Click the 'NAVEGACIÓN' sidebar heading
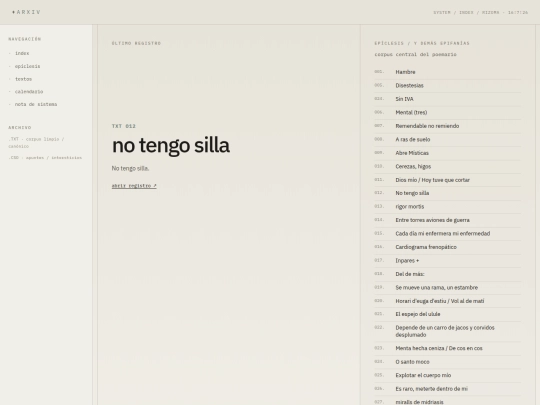This screenshot has width=540, height=405. (x=25, y=39)
